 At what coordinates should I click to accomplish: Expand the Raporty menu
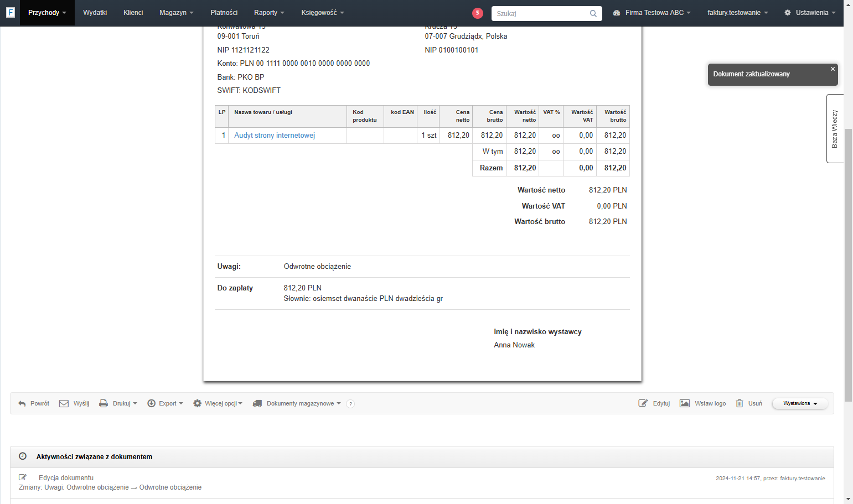coord(269,13)
